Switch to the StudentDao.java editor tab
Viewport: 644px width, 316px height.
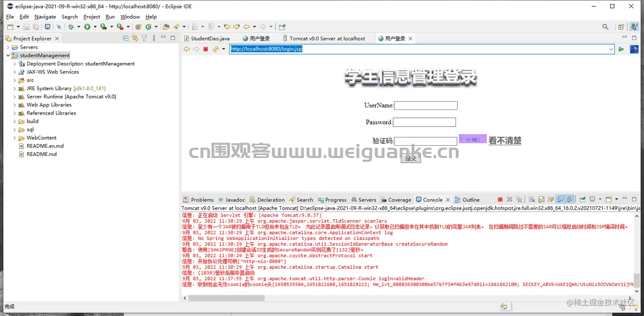coord(207,38)
